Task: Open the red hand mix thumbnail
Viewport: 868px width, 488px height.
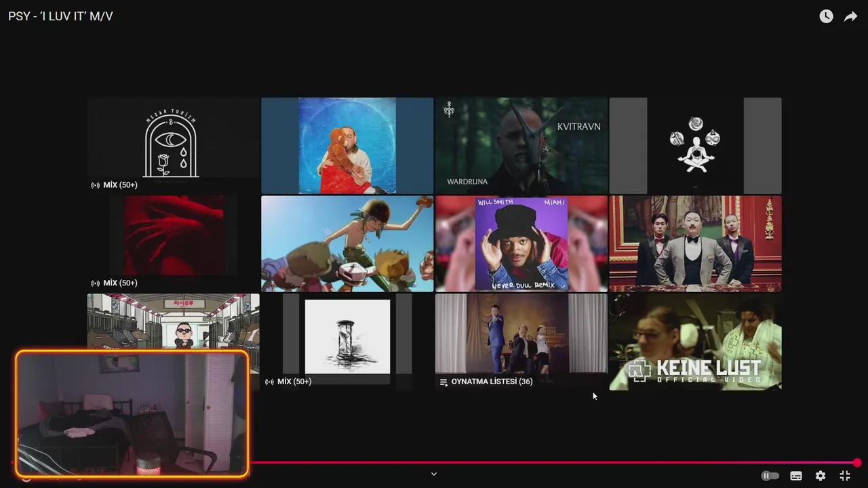Action: [x=173, y=244]
